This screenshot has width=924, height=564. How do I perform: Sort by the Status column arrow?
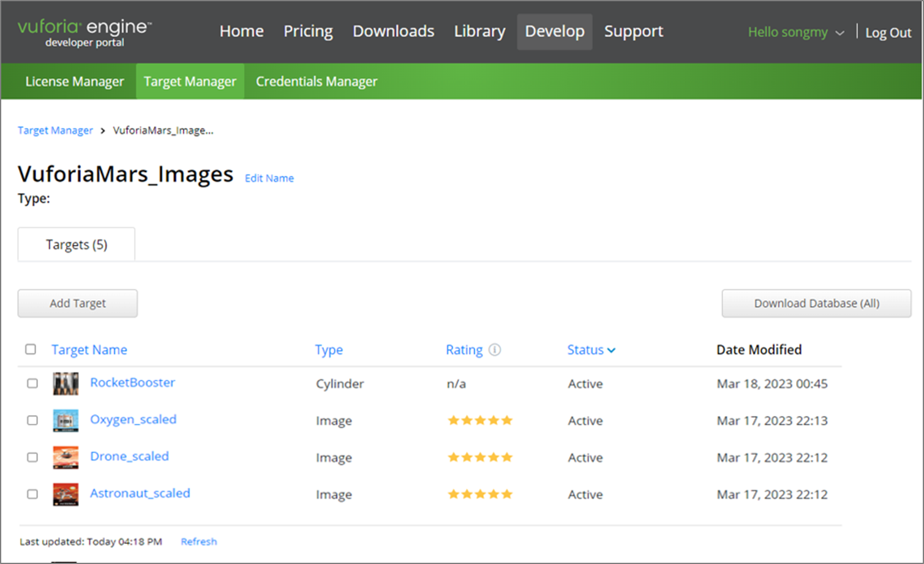click(x=611, y=350)
